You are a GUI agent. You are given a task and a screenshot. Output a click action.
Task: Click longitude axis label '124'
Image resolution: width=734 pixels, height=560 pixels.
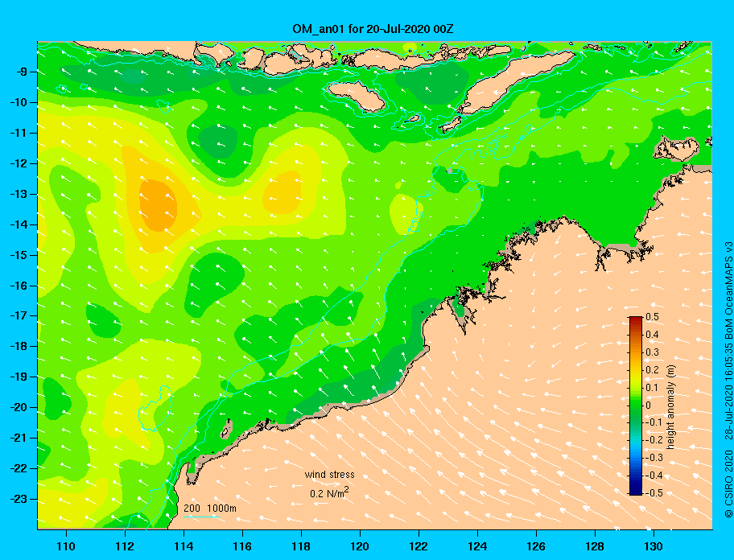[x=477, y=546]
